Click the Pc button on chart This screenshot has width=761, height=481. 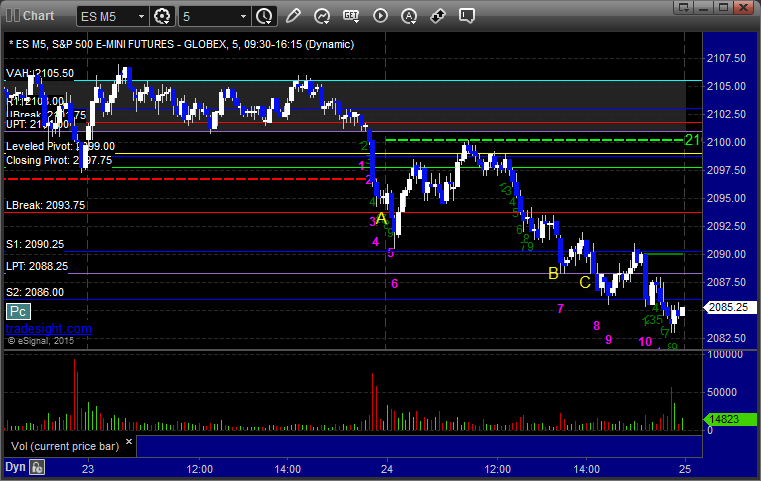tap(18, 312)
